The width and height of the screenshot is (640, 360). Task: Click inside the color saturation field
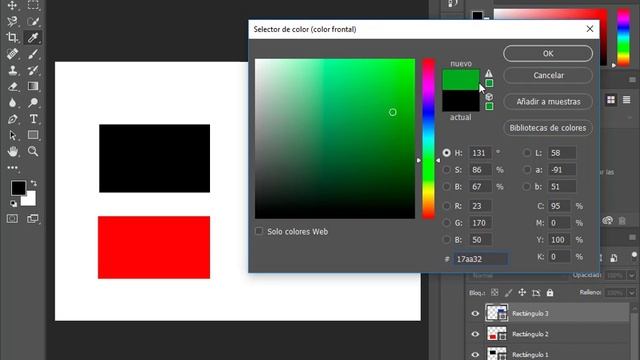tap(335, 138)
